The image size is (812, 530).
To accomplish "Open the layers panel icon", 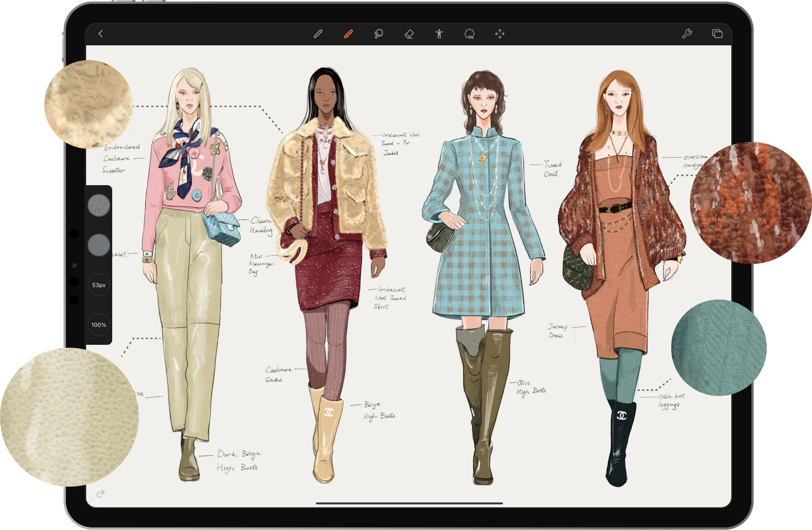I will tap(717, 33).
